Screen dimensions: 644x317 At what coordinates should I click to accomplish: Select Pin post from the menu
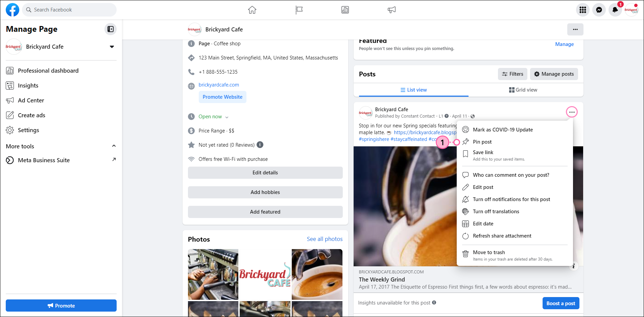pos(515,142)
